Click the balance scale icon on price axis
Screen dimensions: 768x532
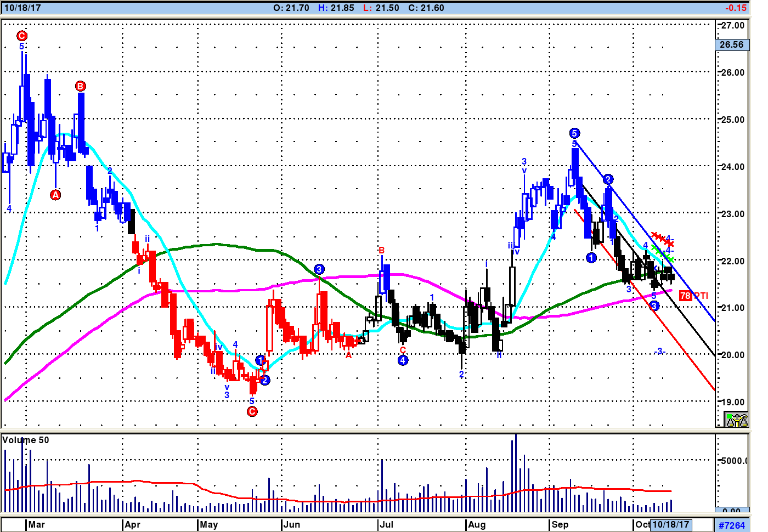point(736,420)
